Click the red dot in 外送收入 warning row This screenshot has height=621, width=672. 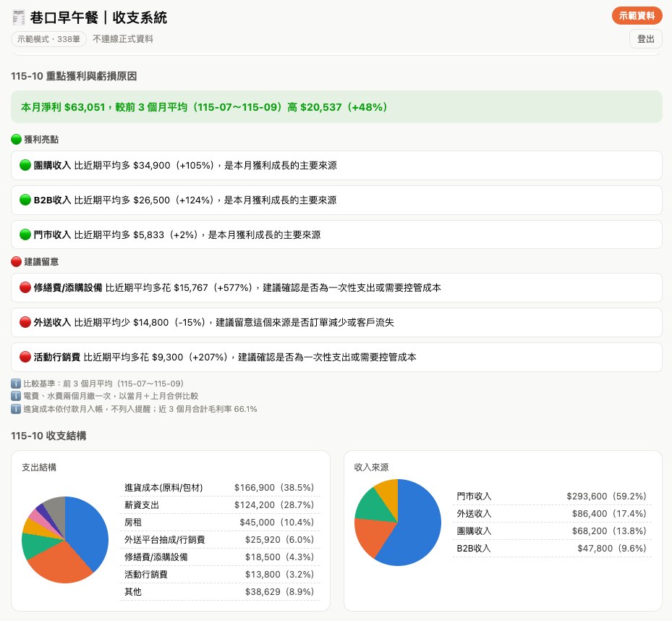point(25,322)
